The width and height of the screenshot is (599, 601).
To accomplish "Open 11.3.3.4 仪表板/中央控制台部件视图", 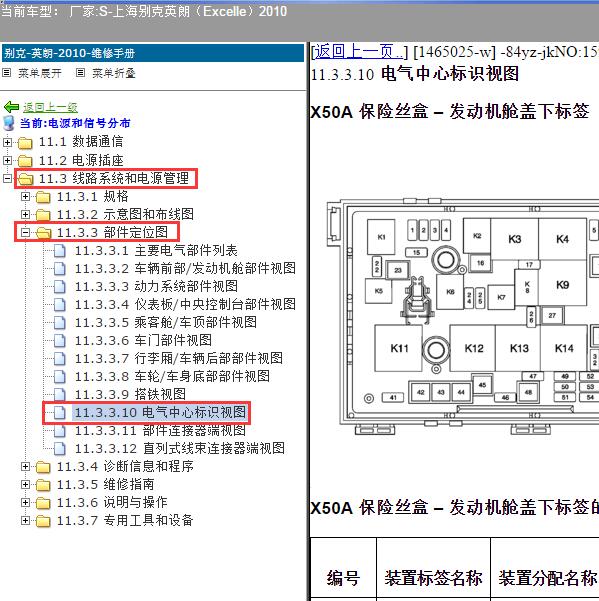I will point(185,305).
